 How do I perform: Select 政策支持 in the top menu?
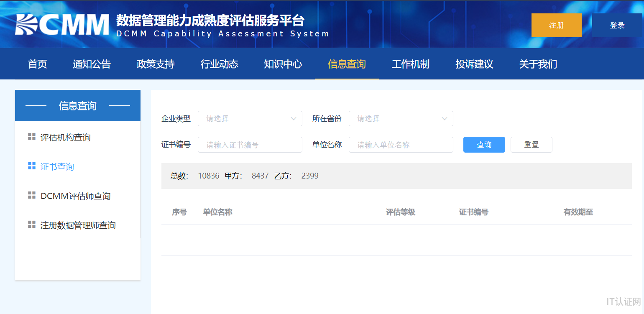(156, 64)
